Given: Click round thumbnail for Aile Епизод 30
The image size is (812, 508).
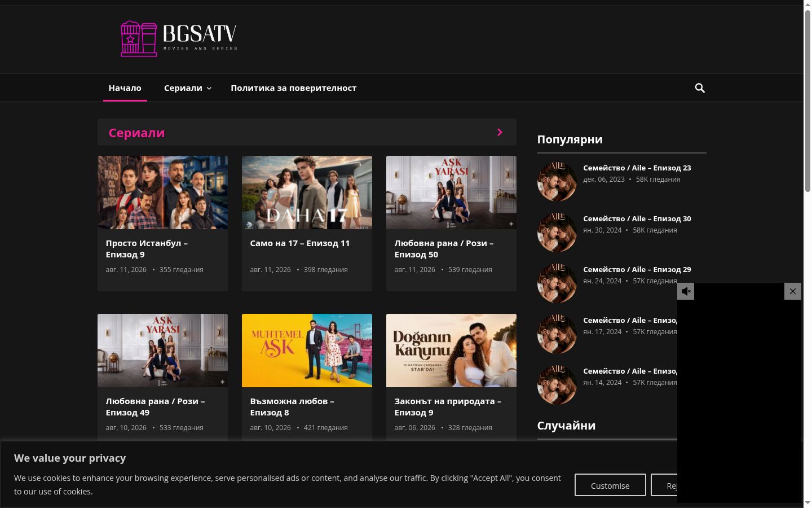Looking at the screenshot, I should point(557,233).
